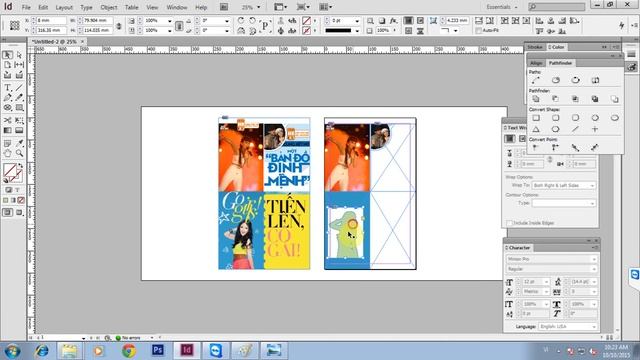Toggle Formatting Affects Text button

pos(17,190)
